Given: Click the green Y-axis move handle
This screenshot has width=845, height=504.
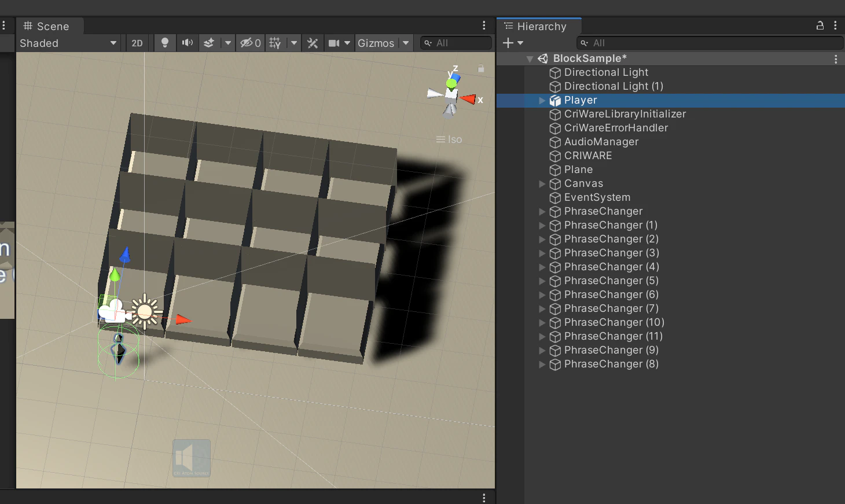Looking at the screenshot, I should [x=115, y=275].
